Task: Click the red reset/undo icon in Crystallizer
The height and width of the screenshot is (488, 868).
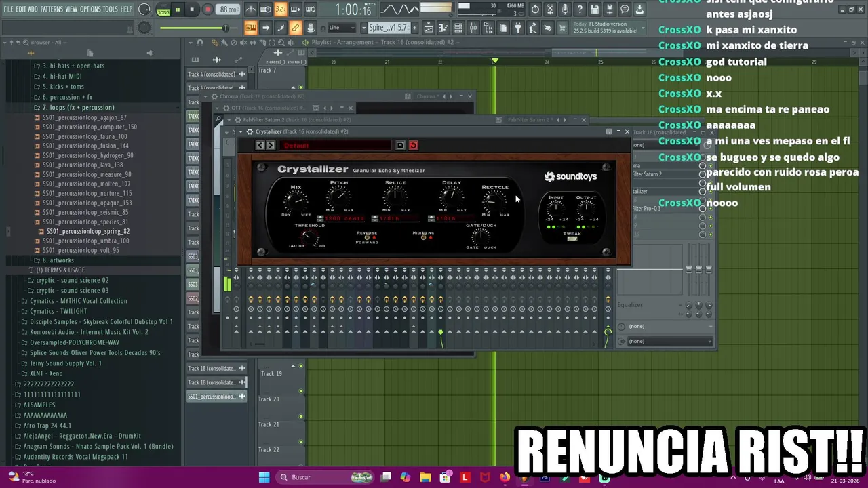Action: 413,145
